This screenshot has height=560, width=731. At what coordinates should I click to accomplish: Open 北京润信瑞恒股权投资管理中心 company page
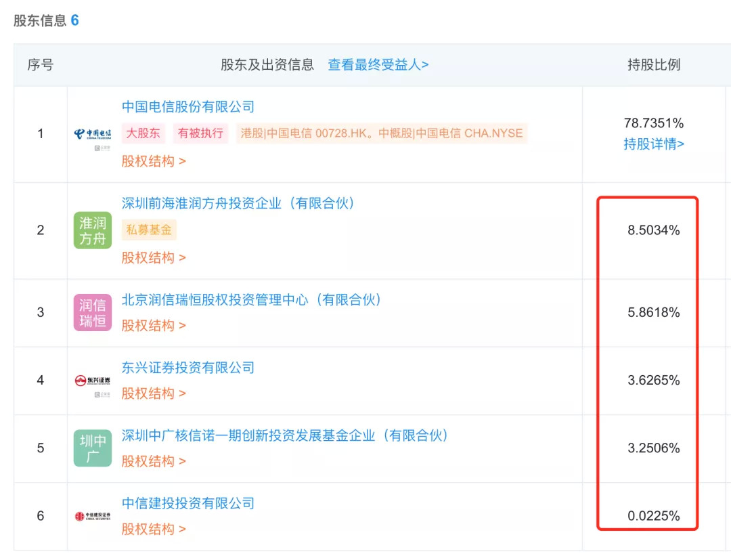click(x=252, y=299)
